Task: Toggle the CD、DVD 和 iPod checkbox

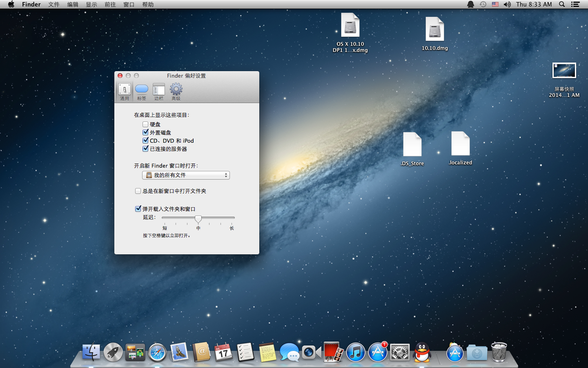Action: tap(145, 141)
